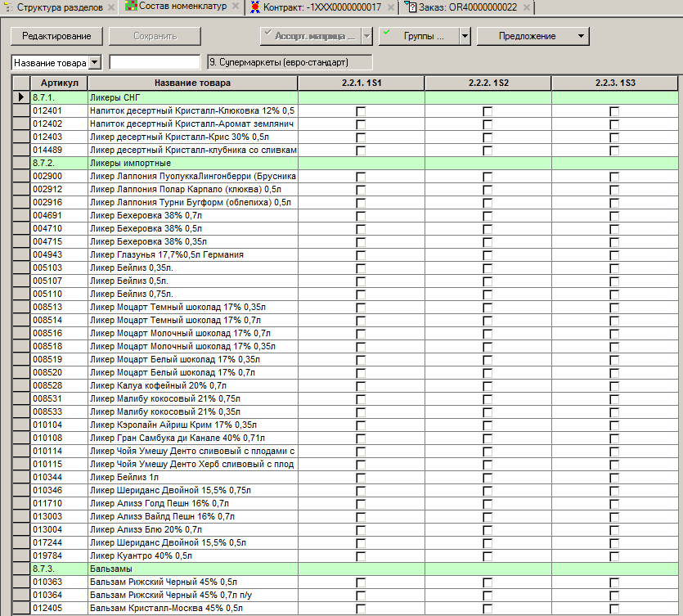Screen dimensions: 683x616
Task: Check 1S3 box for Бальзам Рижский Черный 45% 0,5л
Action: (614, 582)
